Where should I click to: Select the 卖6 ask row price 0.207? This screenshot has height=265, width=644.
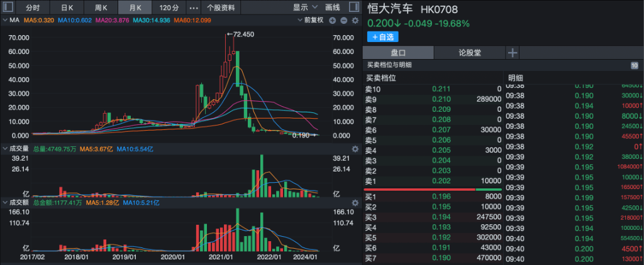[x=441, y=129]
